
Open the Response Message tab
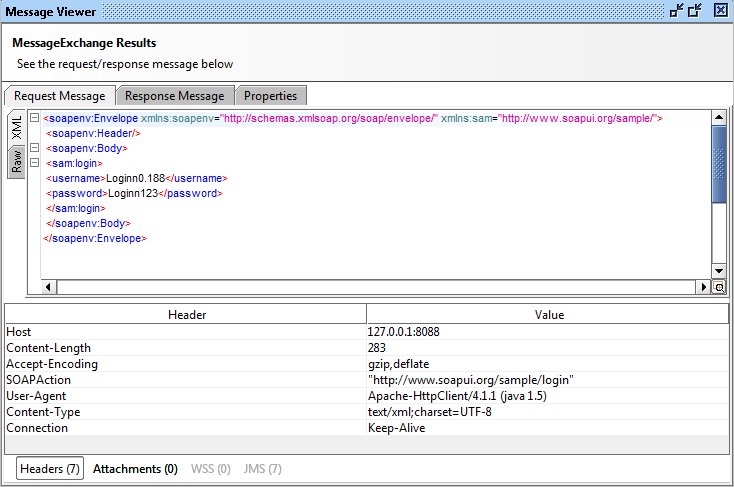(x=175, y=96)
